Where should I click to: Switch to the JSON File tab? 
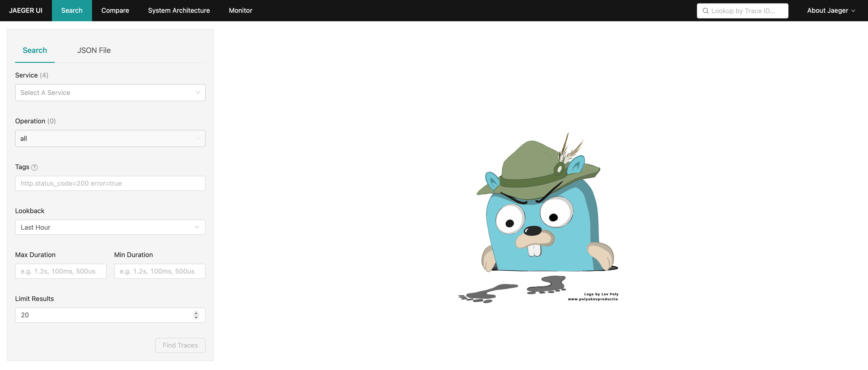pos(94,50)
